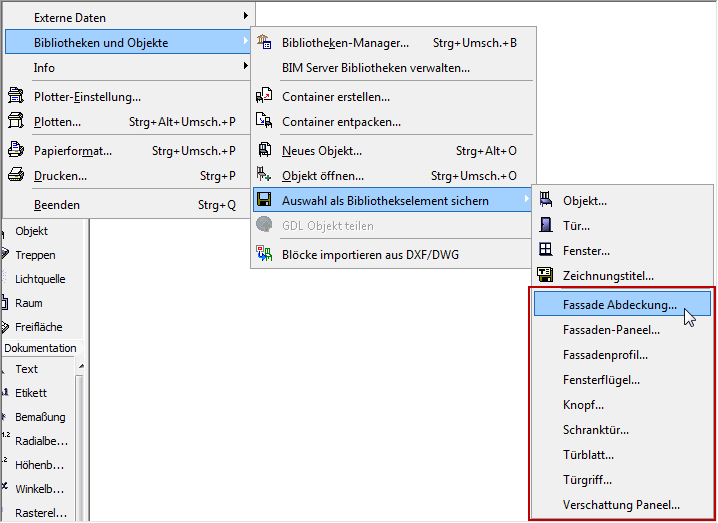Click the Container entpacken icon
This screenshot has width=718, height=523.
pyautogui.click(x=265, y=121)
